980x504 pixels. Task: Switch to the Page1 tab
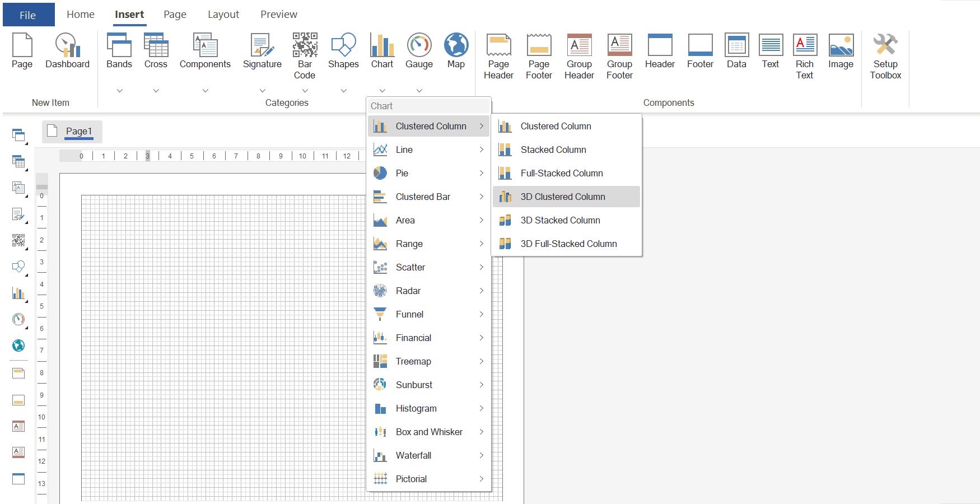tap(79, 131)
